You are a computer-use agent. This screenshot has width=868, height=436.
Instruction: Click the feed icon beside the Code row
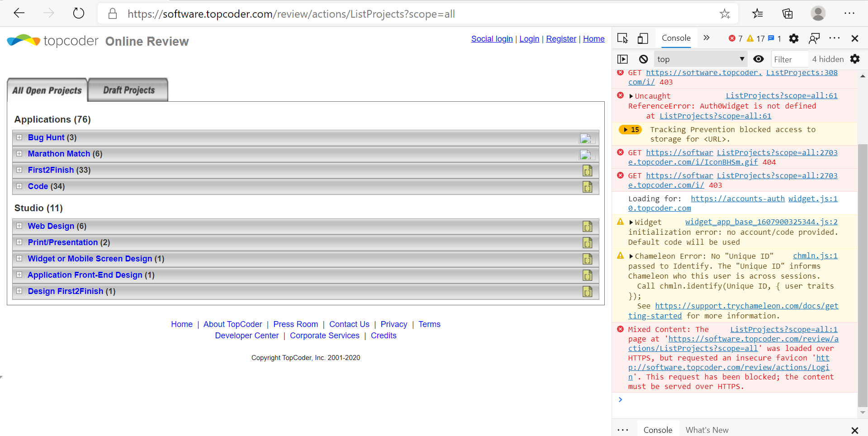[587, 187]
